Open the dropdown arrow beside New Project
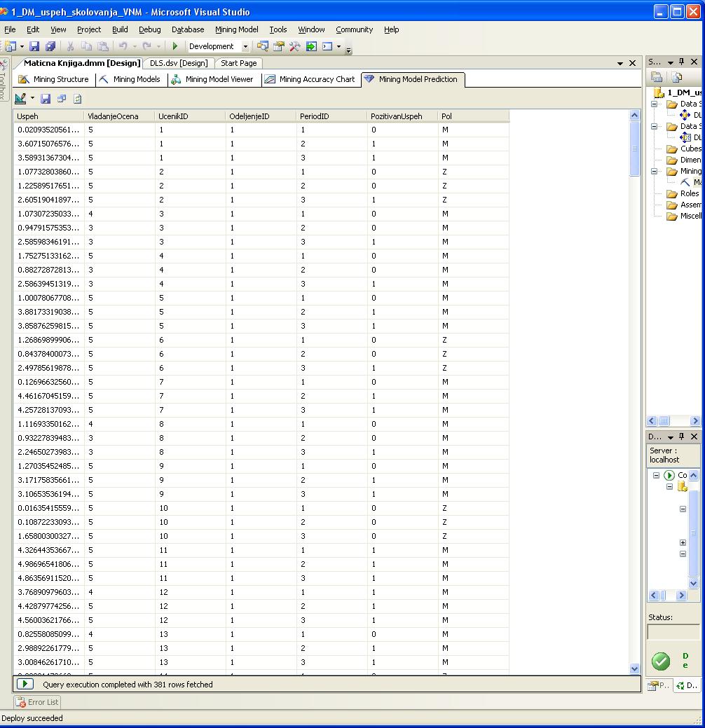This screenshot has width=705, height=728. tap(22, 46)
